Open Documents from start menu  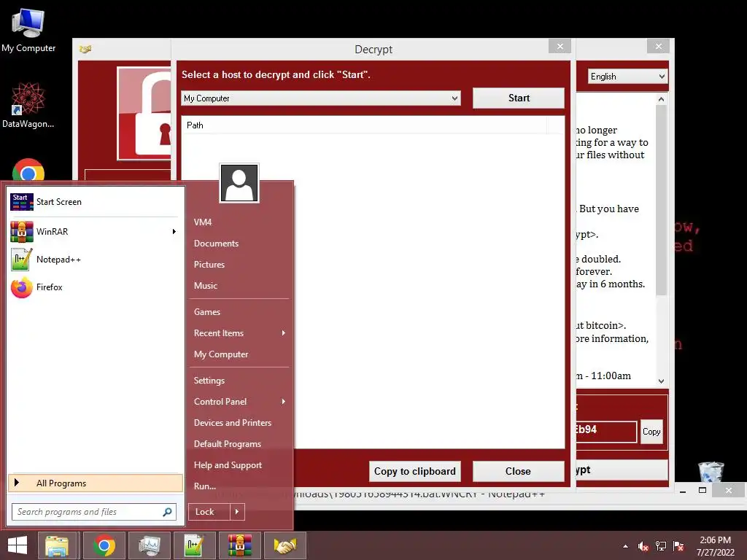click(216, 244)
